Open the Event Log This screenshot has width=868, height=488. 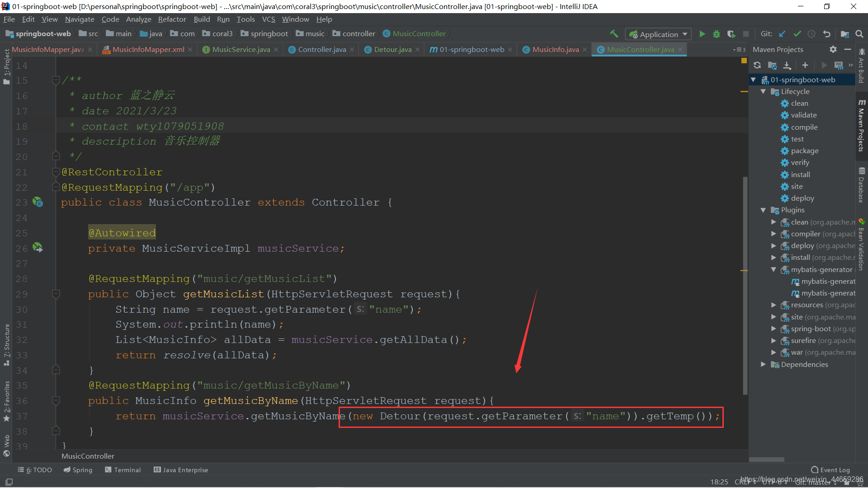(x=830, y=470)
